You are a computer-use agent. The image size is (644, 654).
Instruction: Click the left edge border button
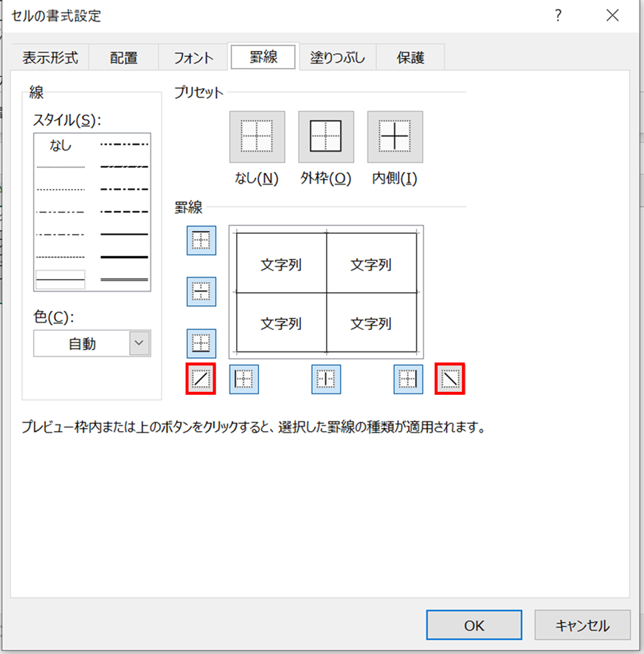click(243, 379)
